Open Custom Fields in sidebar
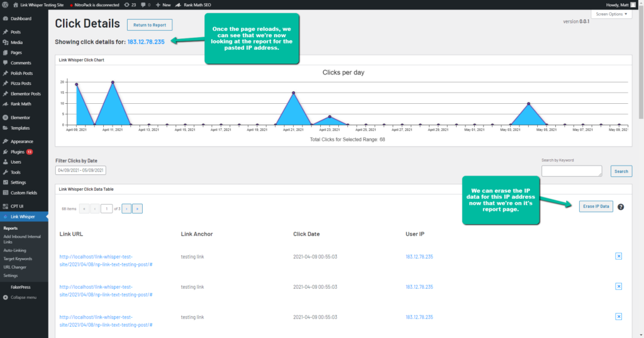 [24, 193]
